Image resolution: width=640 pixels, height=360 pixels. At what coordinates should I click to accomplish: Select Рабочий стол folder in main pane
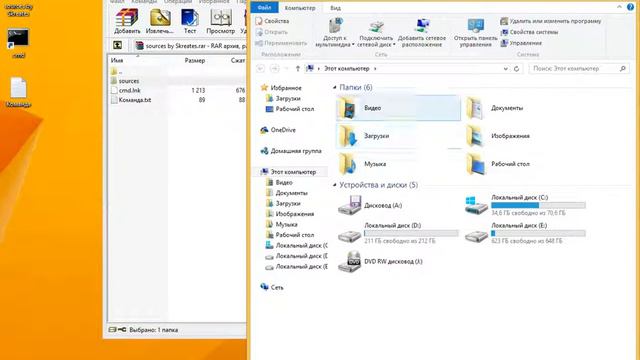tap(498, 164)
